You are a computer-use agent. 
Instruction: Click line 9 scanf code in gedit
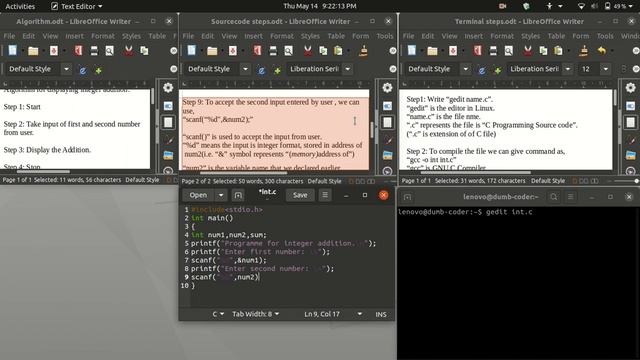225,277
